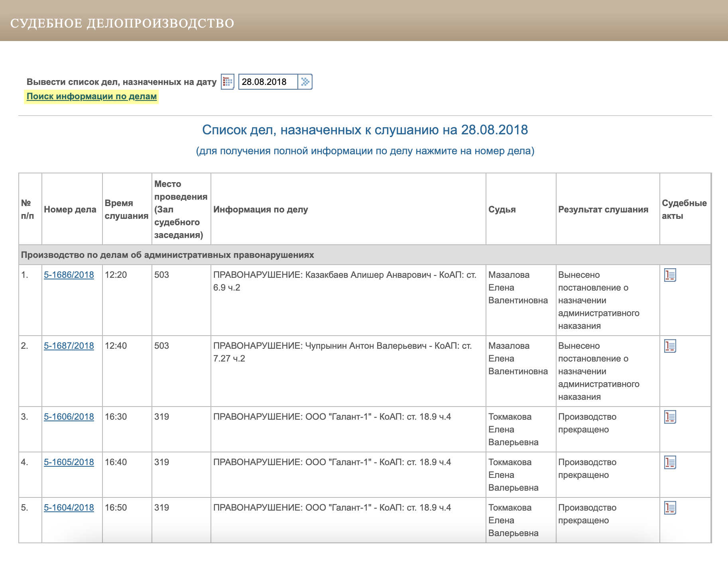Click judge Токмакова Елена Валерьевна in row 4

514,475
